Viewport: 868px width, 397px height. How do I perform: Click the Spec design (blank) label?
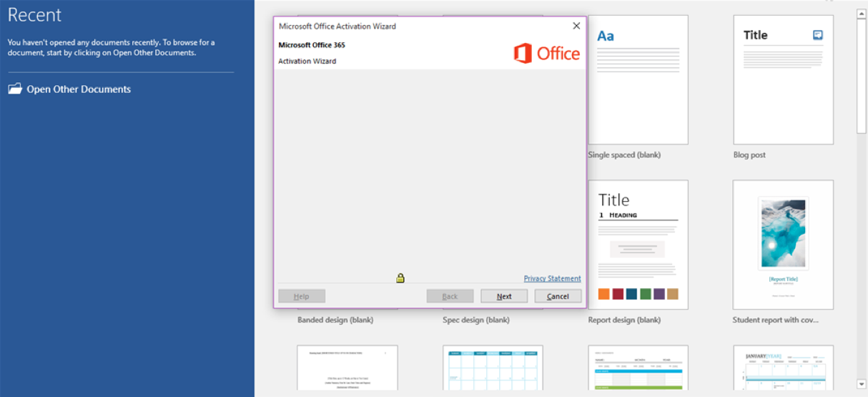click(476, 320)
